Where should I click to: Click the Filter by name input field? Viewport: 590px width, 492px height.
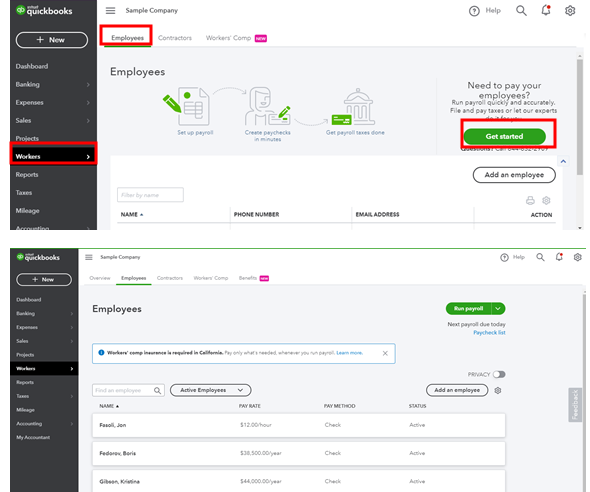[150, 195]
